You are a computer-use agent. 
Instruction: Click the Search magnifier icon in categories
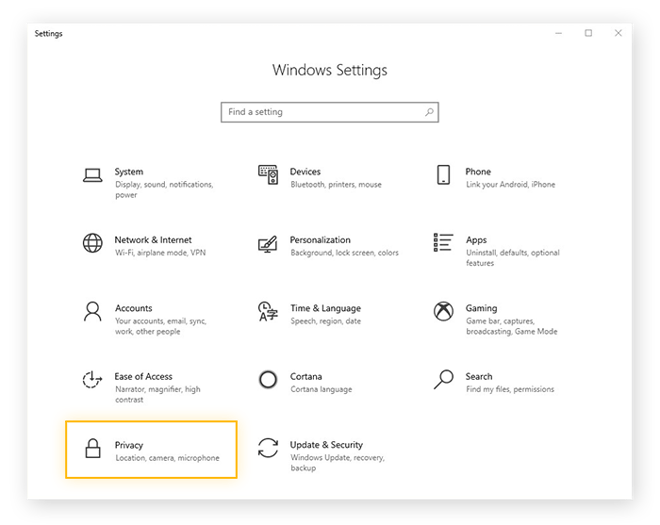pyautogui.click(x=444, y=379)
